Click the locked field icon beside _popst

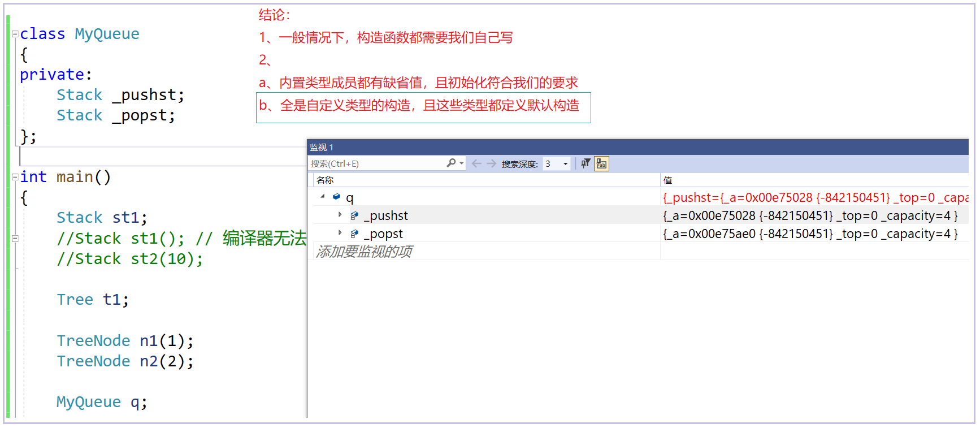354,234
